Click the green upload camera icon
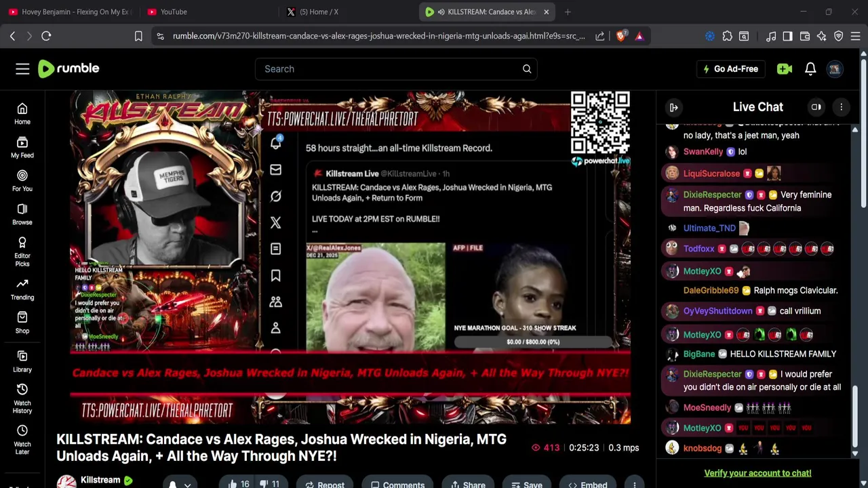The width and height of the screenshot is (868, 488). coord(785,68)
